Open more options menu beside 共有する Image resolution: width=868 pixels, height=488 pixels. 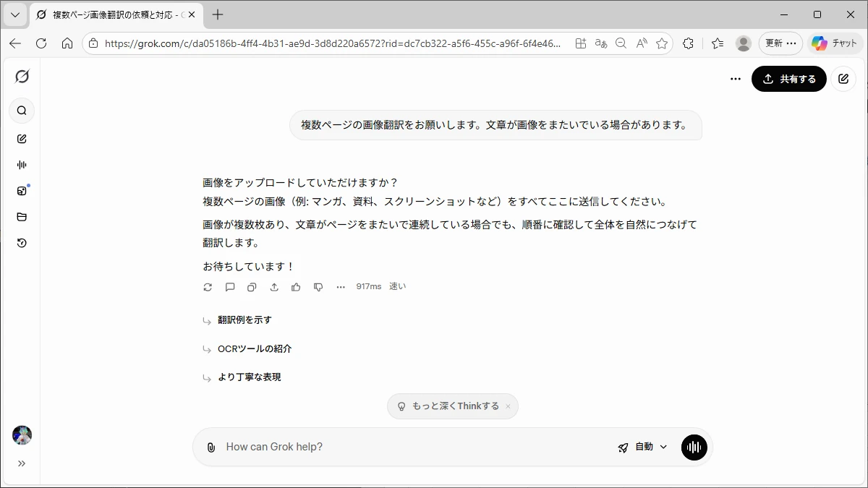pos(736,80)
